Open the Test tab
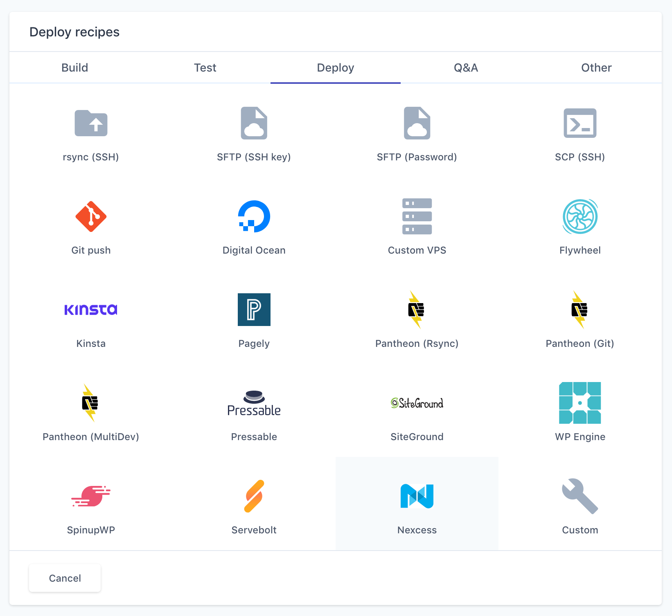Image resolution: width=672 pixels, height=616 pixels. click(x=205, y=67)
